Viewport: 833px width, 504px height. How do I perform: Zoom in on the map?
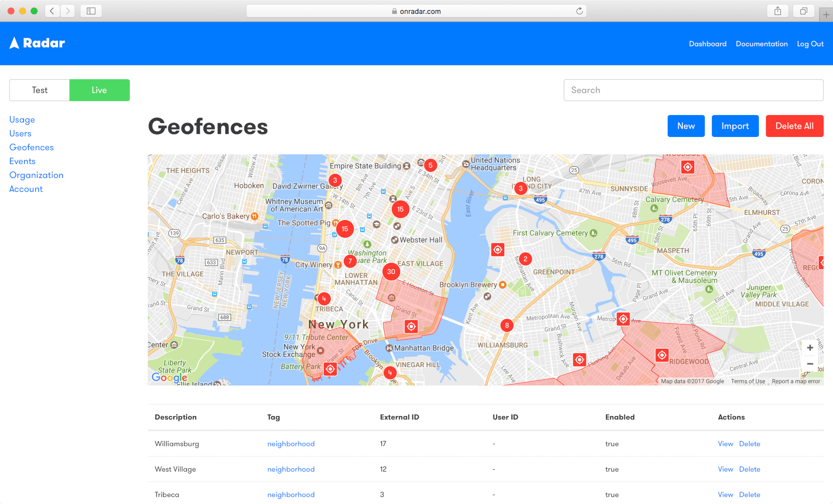click(x=810, y=348)
